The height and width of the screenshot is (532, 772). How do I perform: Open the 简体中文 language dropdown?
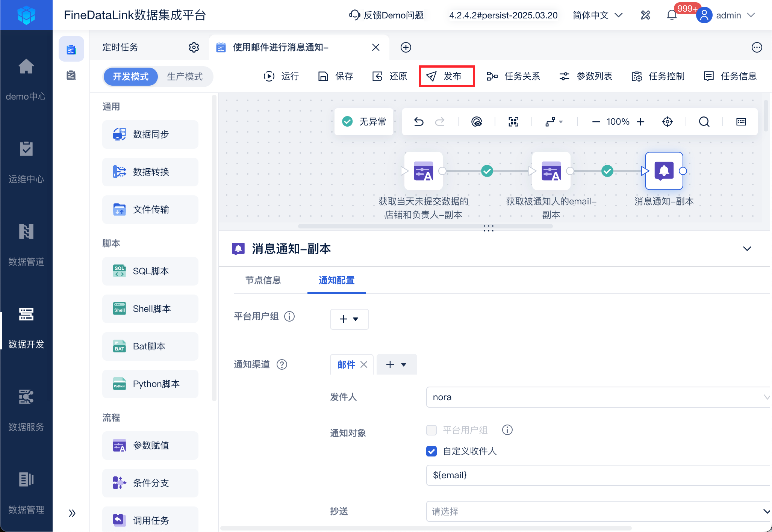598,15
